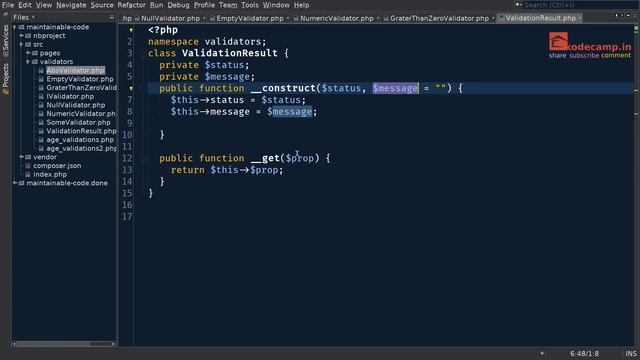Click the 6:48/1:8 cursor position indicator
The height and width of the screenshot is (360, 640).
coord(584,353)
